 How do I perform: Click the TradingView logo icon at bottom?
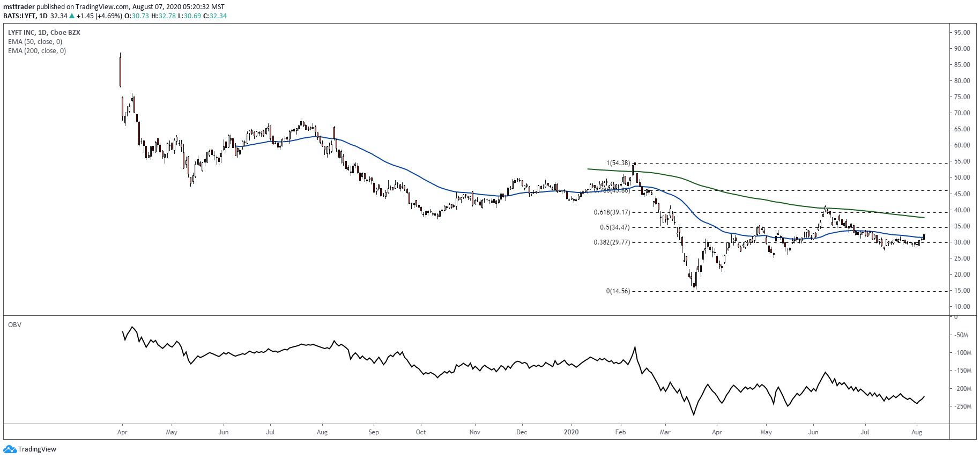pyautogui.click(x=10, y=449)
